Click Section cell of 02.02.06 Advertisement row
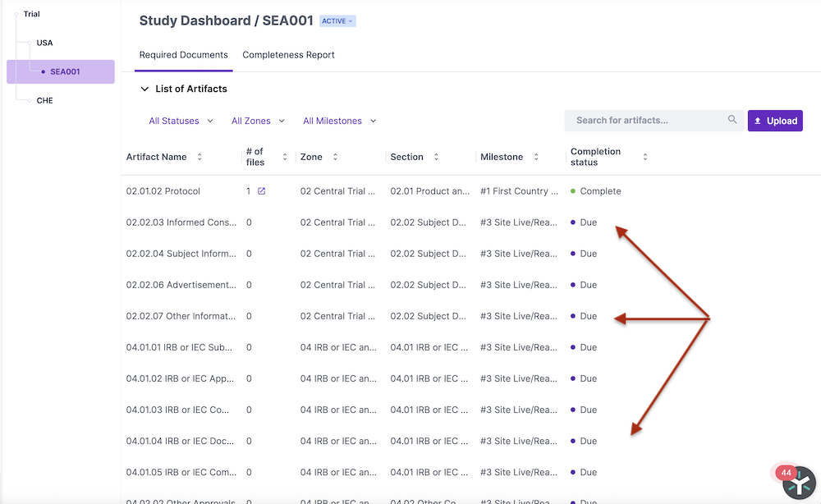The height and width of the screenshot is (504, 821). pos(428,285)
